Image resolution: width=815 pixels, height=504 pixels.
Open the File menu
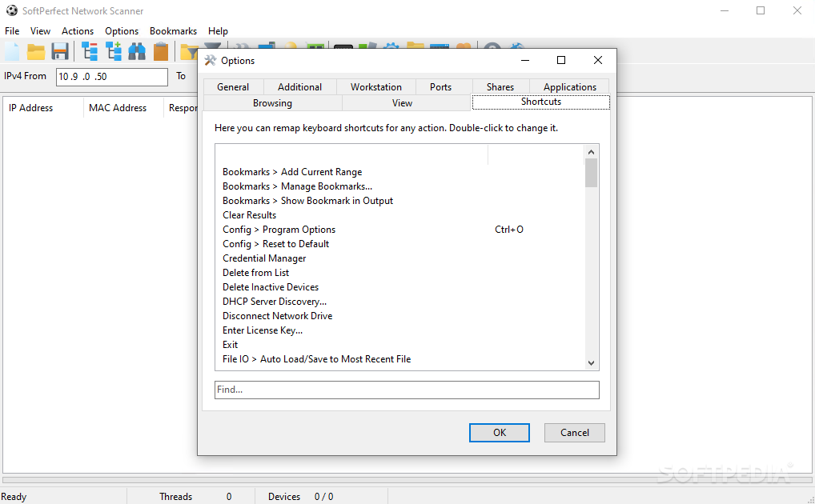[12, 31]
